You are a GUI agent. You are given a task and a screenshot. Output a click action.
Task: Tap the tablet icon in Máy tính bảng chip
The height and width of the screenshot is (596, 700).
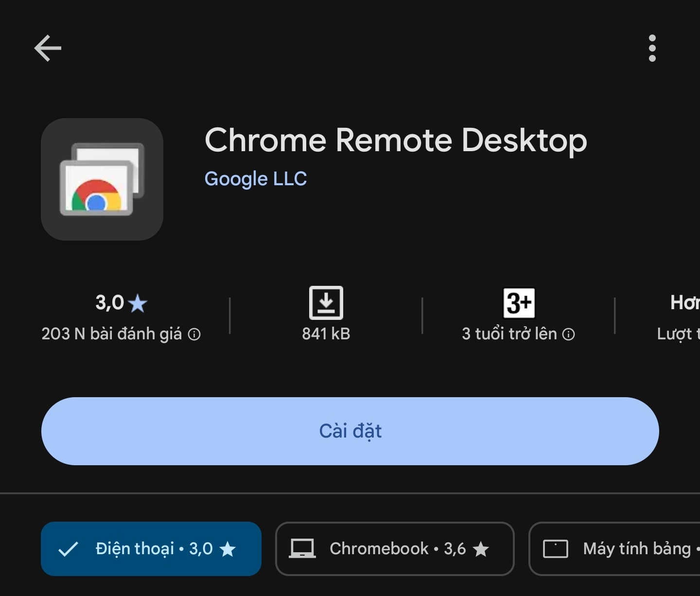[x=556, y=549]
